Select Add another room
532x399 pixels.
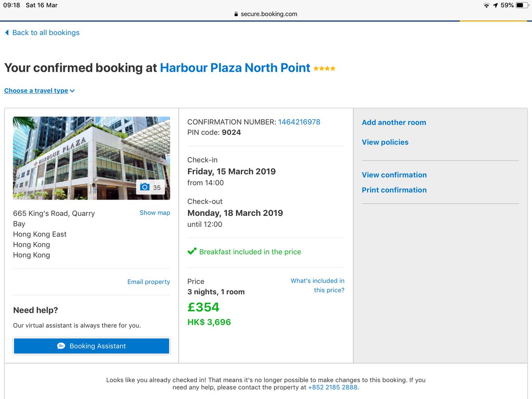tap(394, 122)
